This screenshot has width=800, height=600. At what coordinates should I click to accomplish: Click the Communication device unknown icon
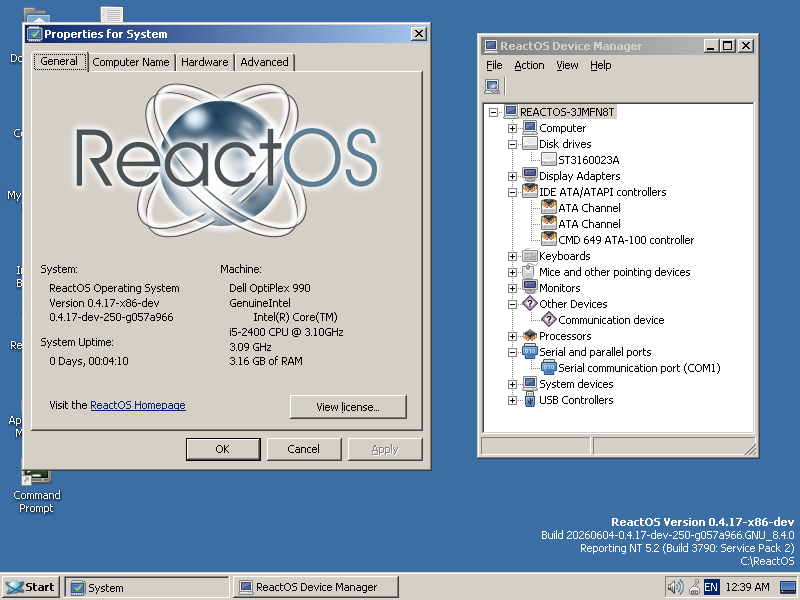click(548, 319)
